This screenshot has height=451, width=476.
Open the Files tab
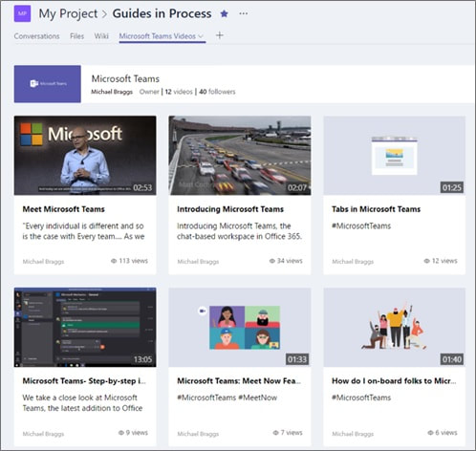[x=77, y=36]
